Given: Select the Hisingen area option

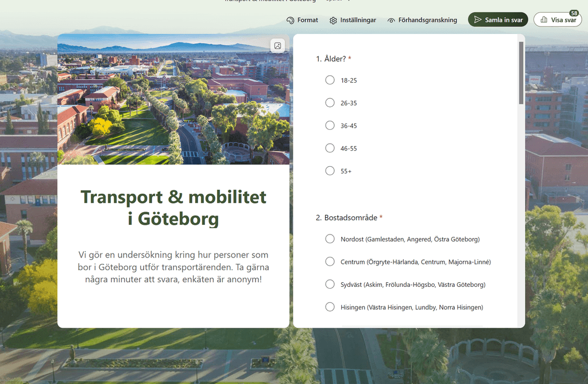Looking at the screenshot, I should coord(330,307).
